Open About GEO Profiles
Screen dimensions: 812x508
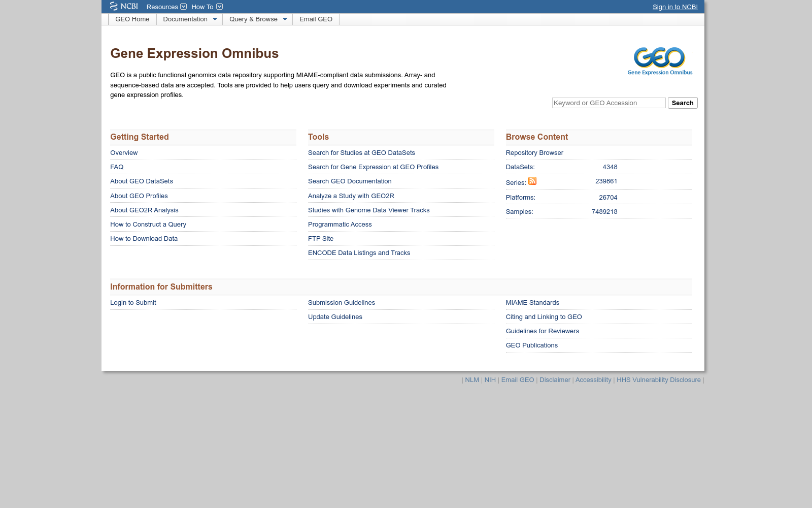tap(139, 196)
